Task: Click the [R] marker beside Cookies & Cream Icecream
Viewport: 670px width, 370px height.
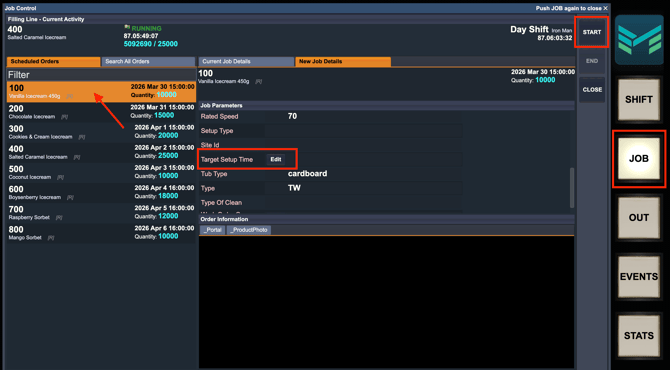Action: [x=82, y=137]
